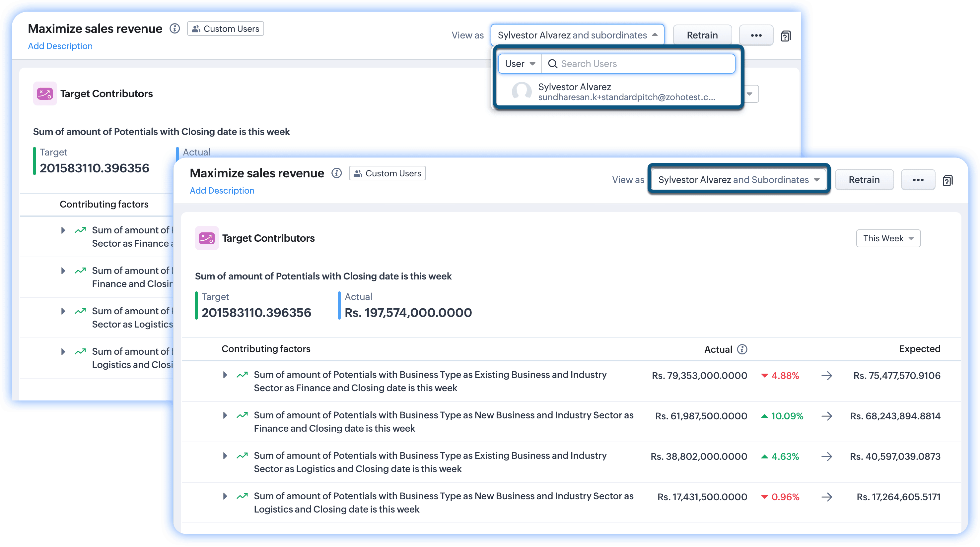This screenshot has width=980, height=547.
Task: Expand the Existing Business Finance contributing factor row
Action: pyautogui.click(x=225, y=375)
